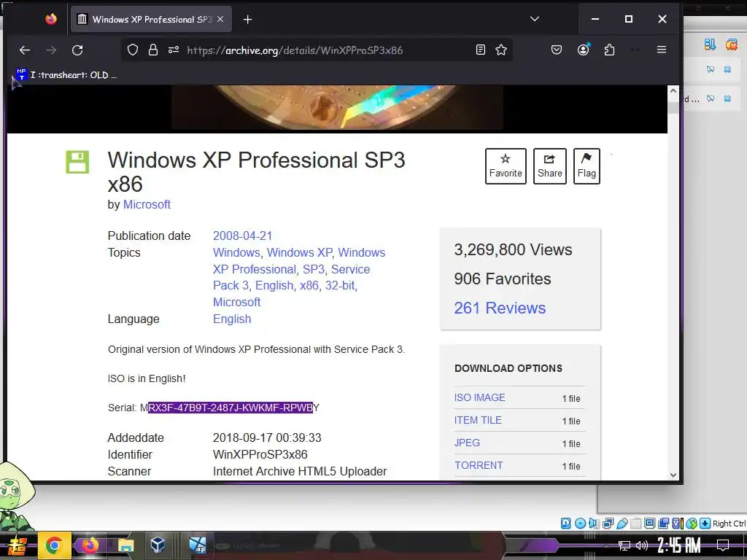
Task: Click the VirtualBox display status icon
Action: (x=649, y=524)
